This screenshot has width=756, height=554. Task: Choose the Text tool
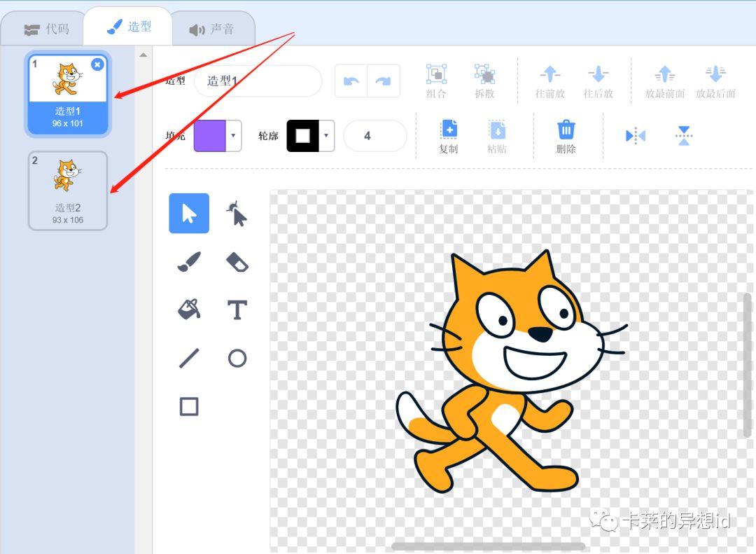click(x=237, y=310)
